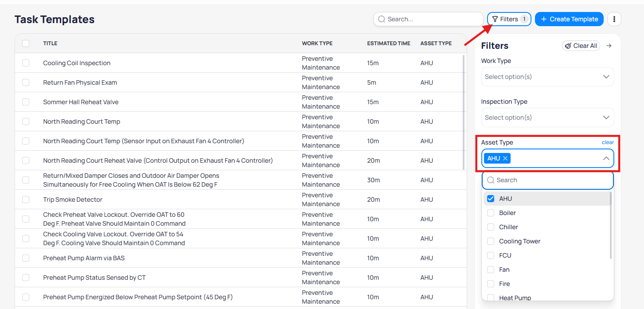Click the asset type list scrollbar
The width and height of the screenshot is (644, 309).
tap(611, 226)
